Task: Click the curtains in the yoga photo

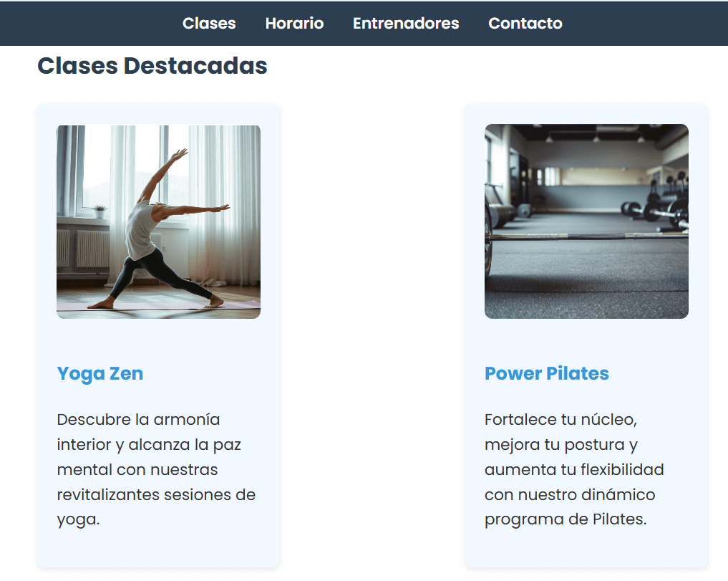Action: pos(223,204)
